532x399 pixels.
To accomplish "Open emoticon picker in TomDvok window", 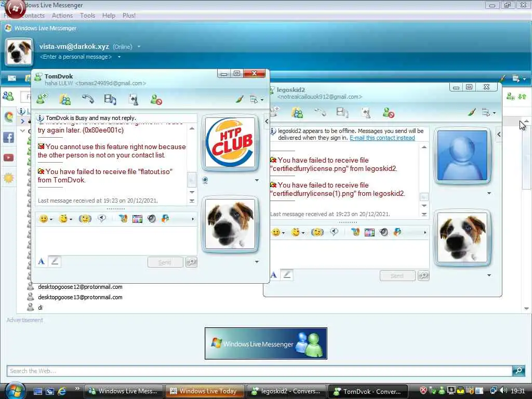I will [46, 219].
